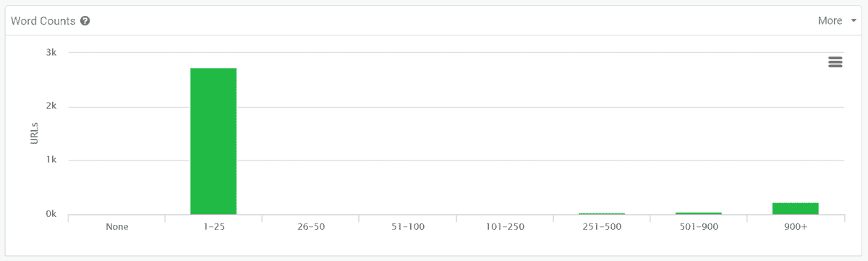
Task: Click the 900+ axis label
Action: tap(796, 226)
